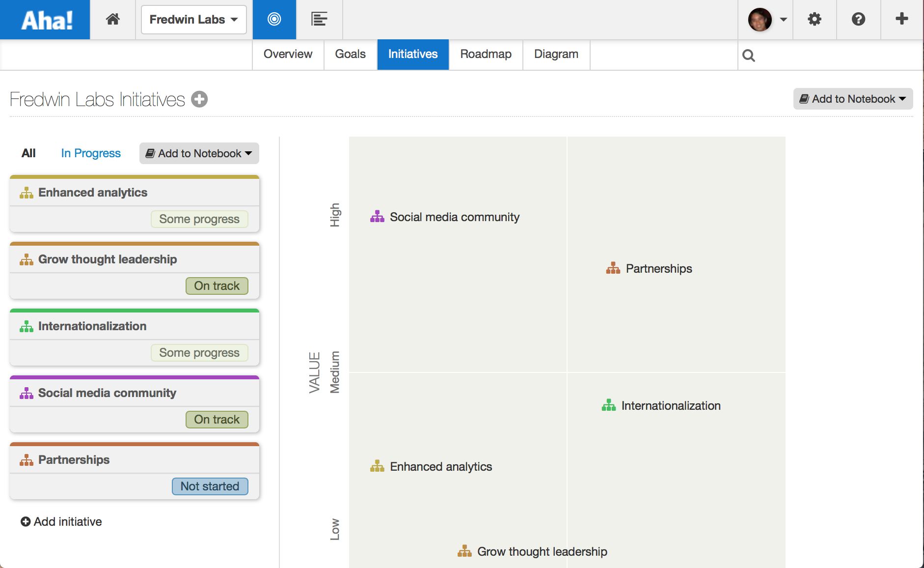Screen dimensions: 924x568
Task: Open the settings gear icon
Action: click(814, 19)
